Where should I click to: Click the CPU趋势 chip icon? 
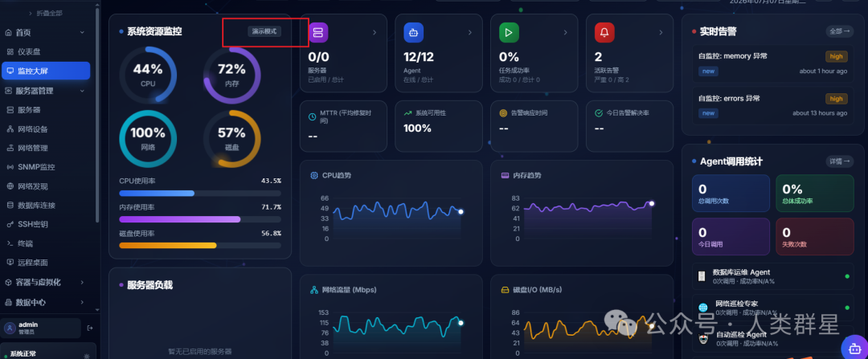(x=314, y=175)
